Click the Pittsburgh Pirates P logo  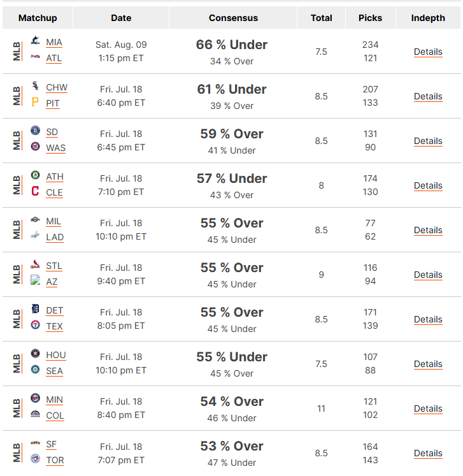pos(35,102)
